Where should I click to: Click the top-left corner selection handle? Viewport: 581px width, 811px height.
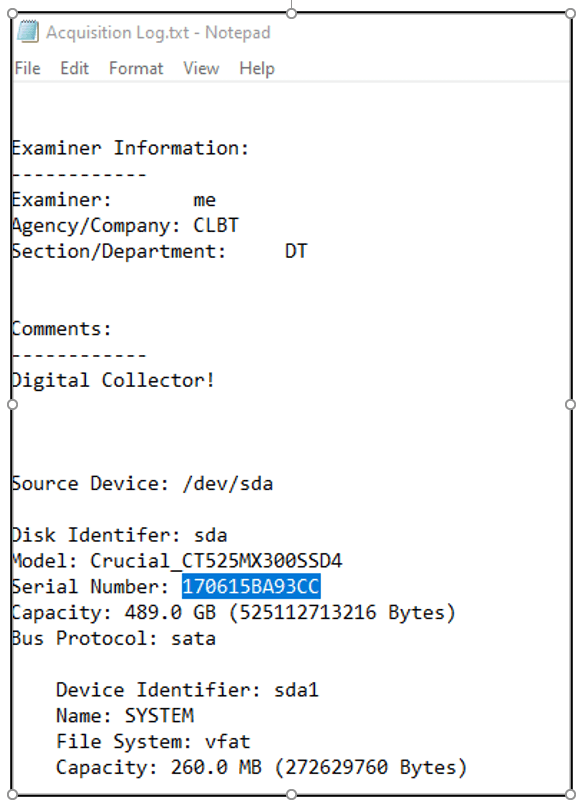[x=12, y=13]
